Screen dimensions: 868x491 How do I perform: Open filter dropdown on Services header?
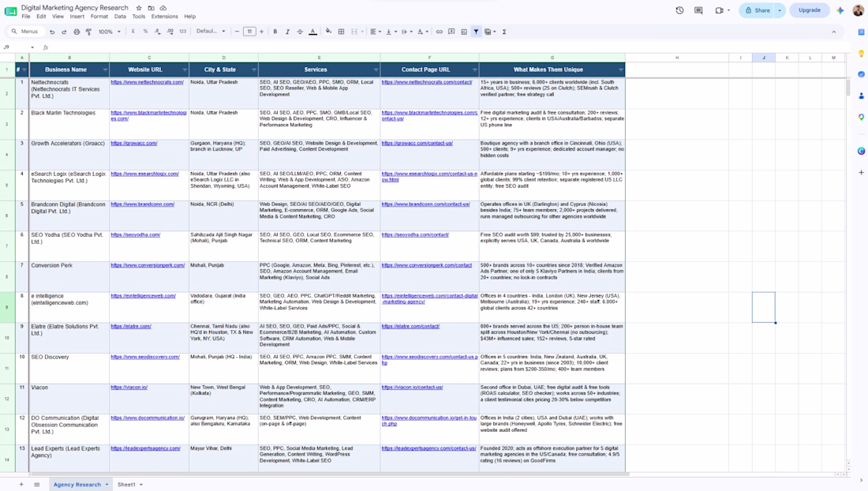(x=376, y=69)
